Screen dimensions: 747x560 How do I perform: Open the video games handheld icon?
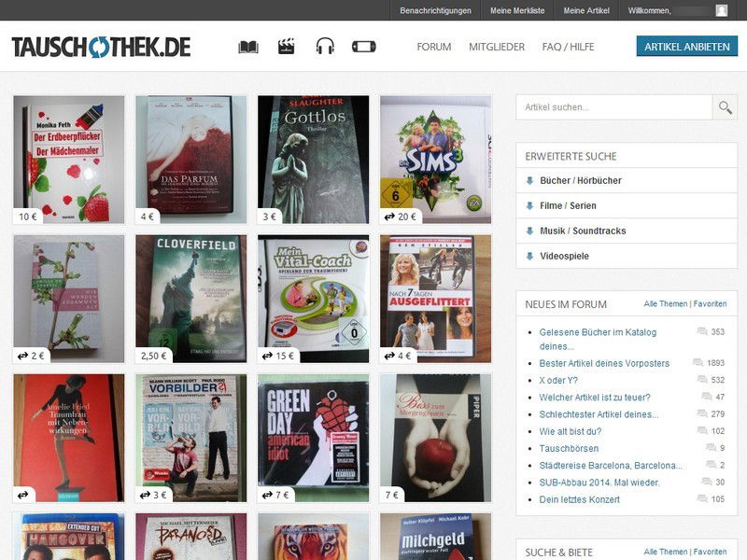364,47
